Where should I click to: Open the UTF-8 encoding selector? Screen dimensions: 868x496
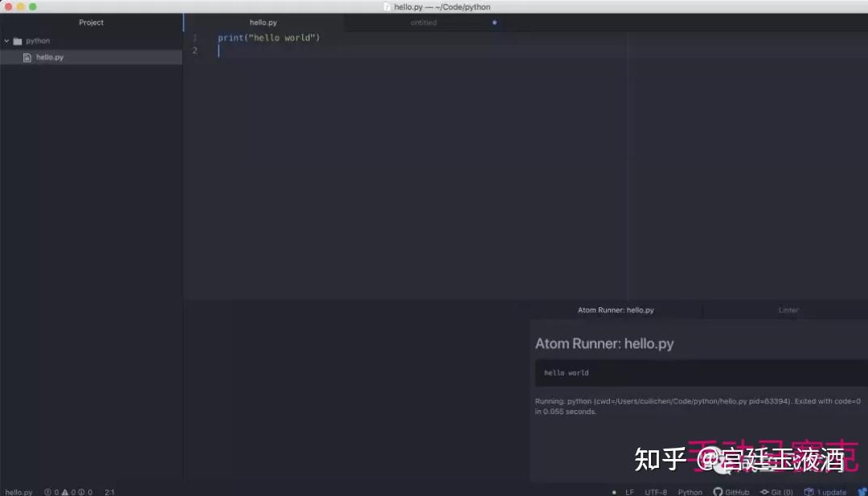coord(656,492)
